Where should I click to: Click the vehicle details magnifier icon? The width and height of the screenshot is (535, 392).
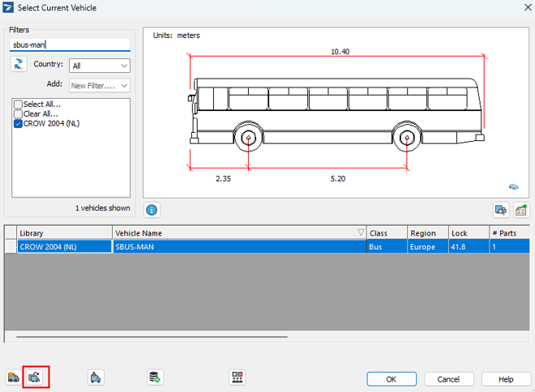[x=502, y=210]
